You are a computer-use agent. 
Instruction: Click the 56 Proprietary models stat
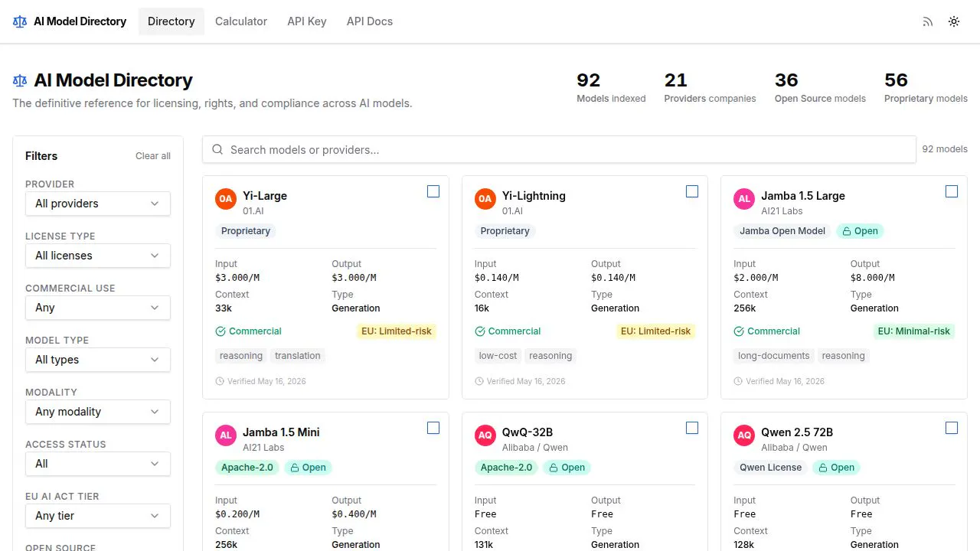926,87
